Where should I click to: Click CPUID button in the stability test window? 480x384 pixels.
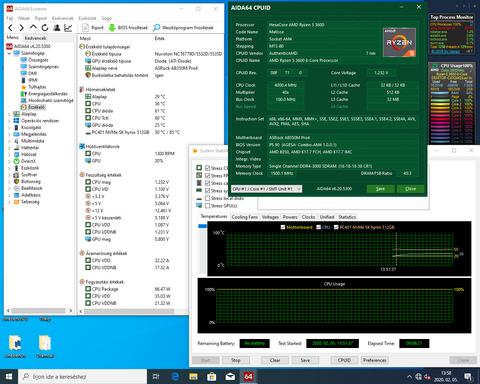pyautogui.click(x=344, y=360)
